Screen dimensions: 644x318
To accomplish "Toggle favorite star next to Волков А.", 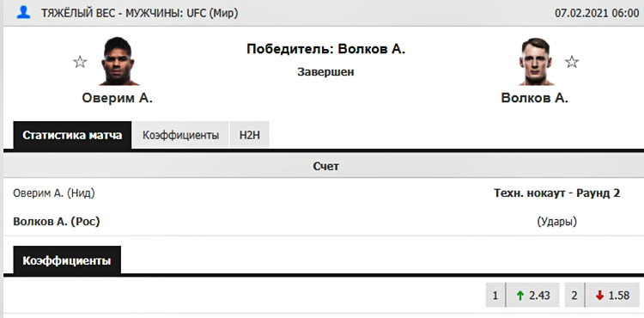I will pyautogui.click(x=571, y=62).
